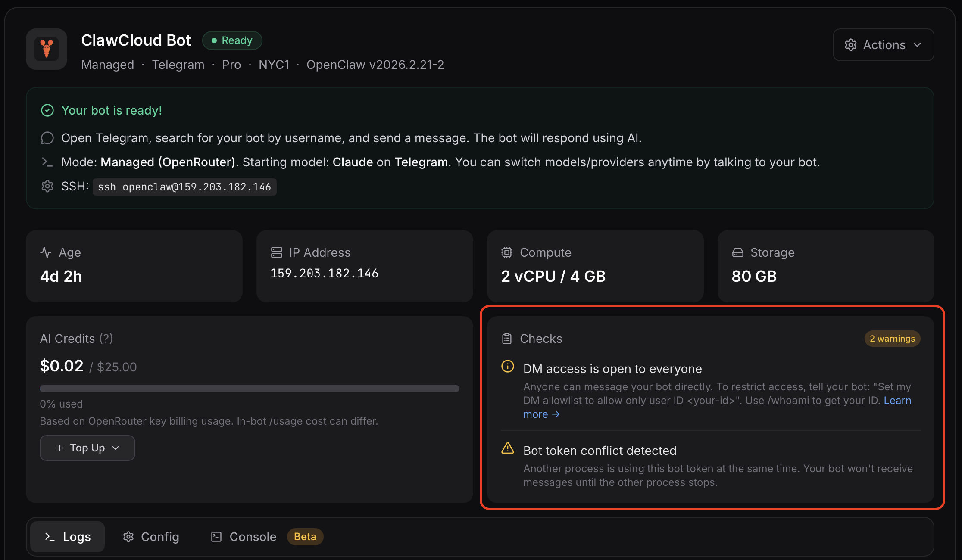This screenshot has height=560, width=962.
Task: Click the Checks clipboard icon
Action: click(x=507, y=339)
